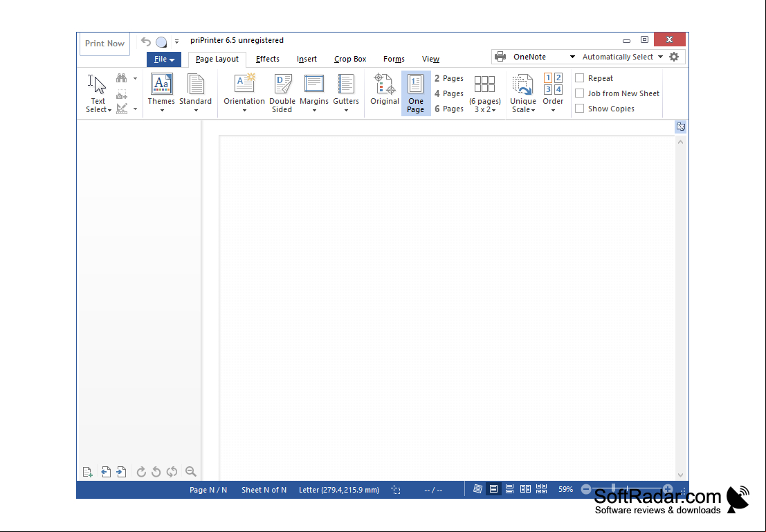This screenshot has width=766, height=532.
Task: Click the rotate 180 degrees icon
Action: tap(172, 472)
